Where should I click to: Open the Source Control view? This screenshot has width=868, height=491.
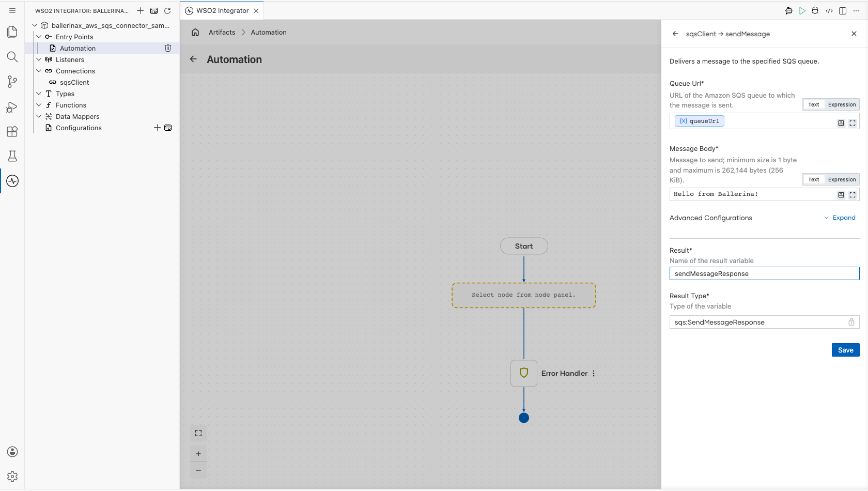coord(12,82)
